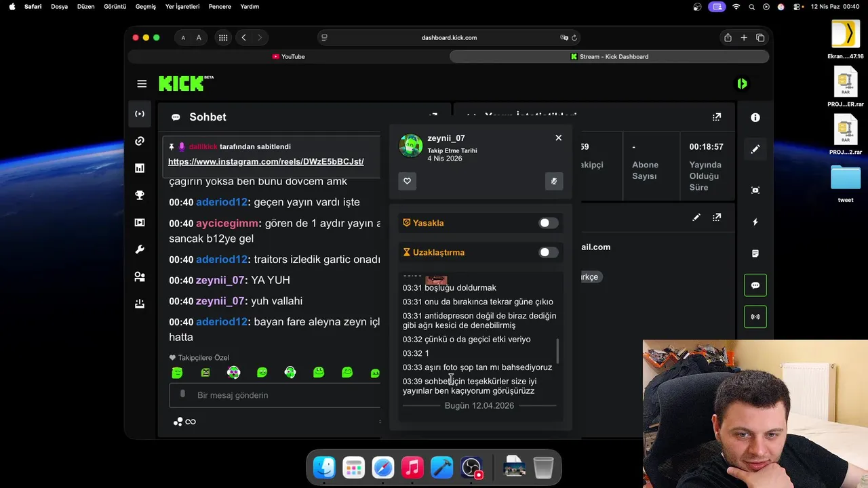
Task: Reload the page in Safari
Action: point(574,37)
